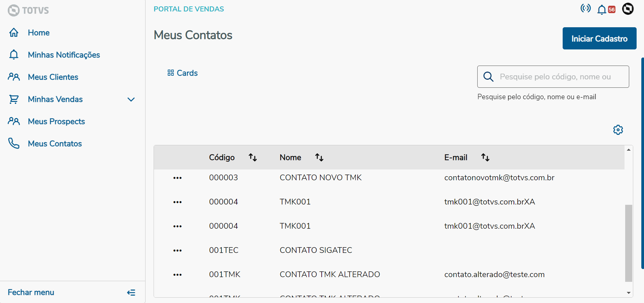Switch to Cards view
This screenshot has width=644, height=303.
click(x=183, y=73)
